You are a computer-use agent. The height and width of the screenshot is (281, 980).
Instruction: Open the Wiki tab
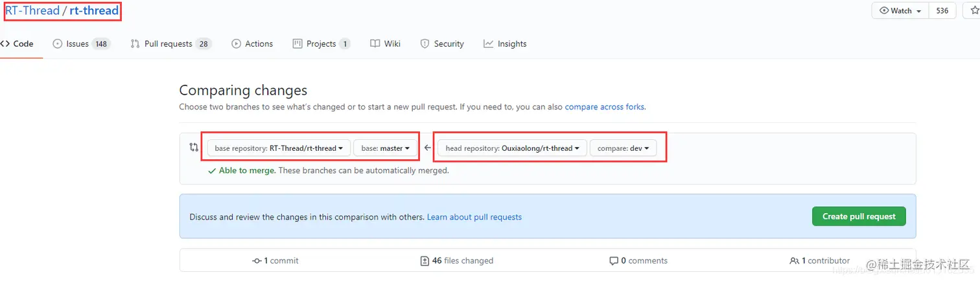tap(385, 43)
